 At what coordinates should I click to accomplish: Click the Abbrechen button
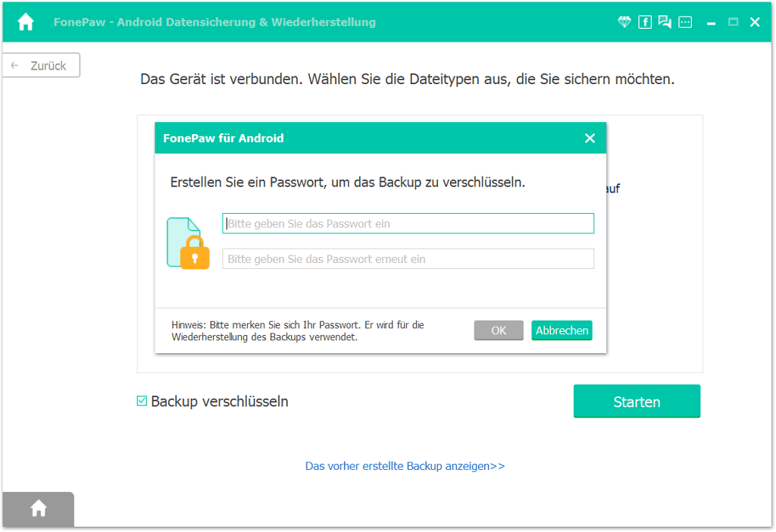[562, 330]
